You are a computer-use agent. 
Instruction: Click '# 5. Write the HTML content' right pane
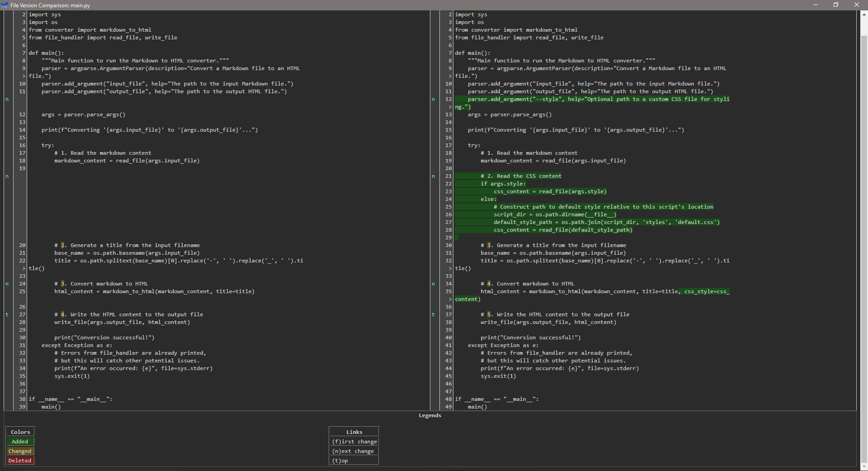(x=555, y=315)
